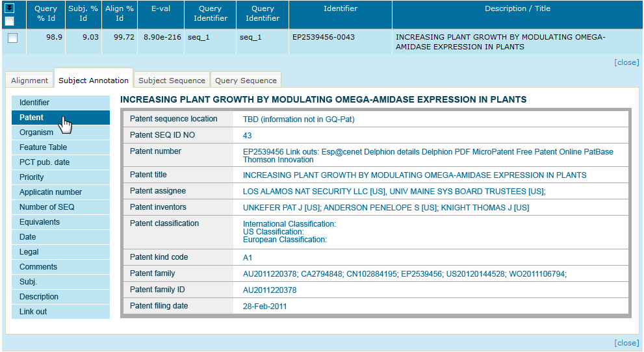Open Applicatin number sidebar item
The image size is (644, 352).
(x=61, y=192)
